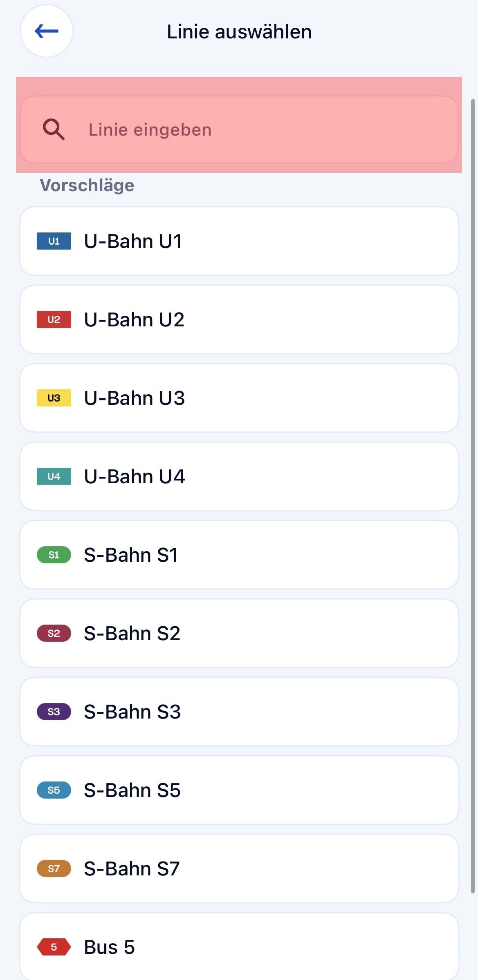Select U-Bahn U4 line
Image resolution: width=478 pixels, height=980 pixels.
[x=239, y=476]
